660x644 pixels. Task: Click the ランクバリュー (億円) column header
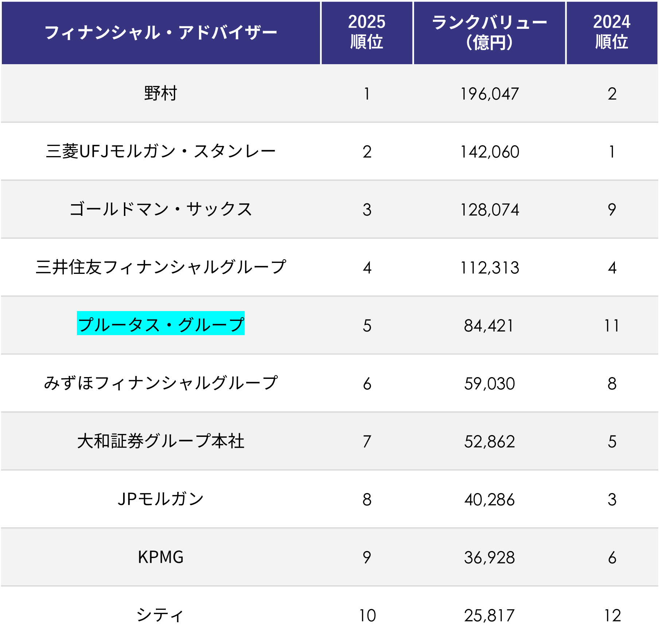pyautogui.click(x=489, y=33)
